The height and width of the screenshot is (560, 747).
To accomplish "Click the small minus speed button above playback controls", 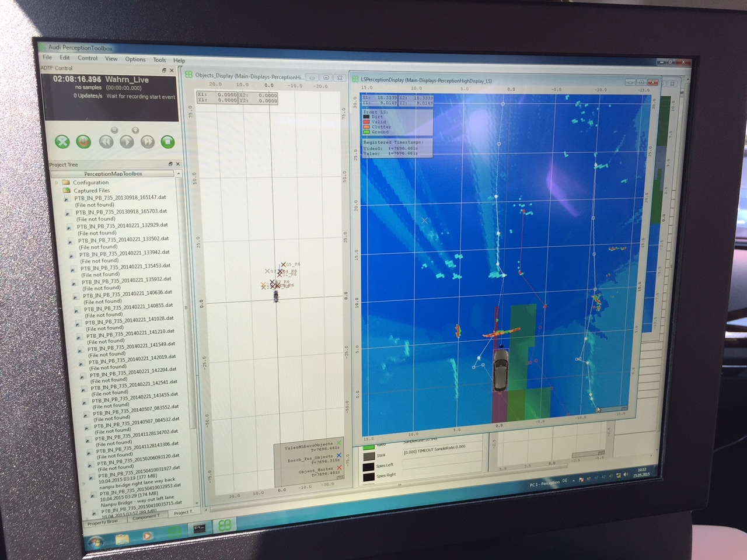I will point(114,129).
